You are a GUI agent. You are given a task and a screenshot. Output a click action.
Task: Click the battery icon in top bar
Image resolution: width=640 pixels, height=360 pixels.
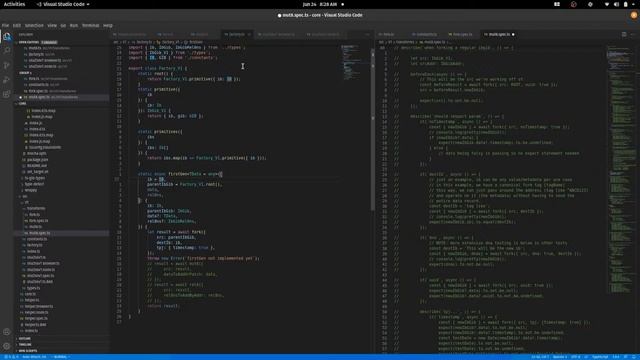[625, 4]
